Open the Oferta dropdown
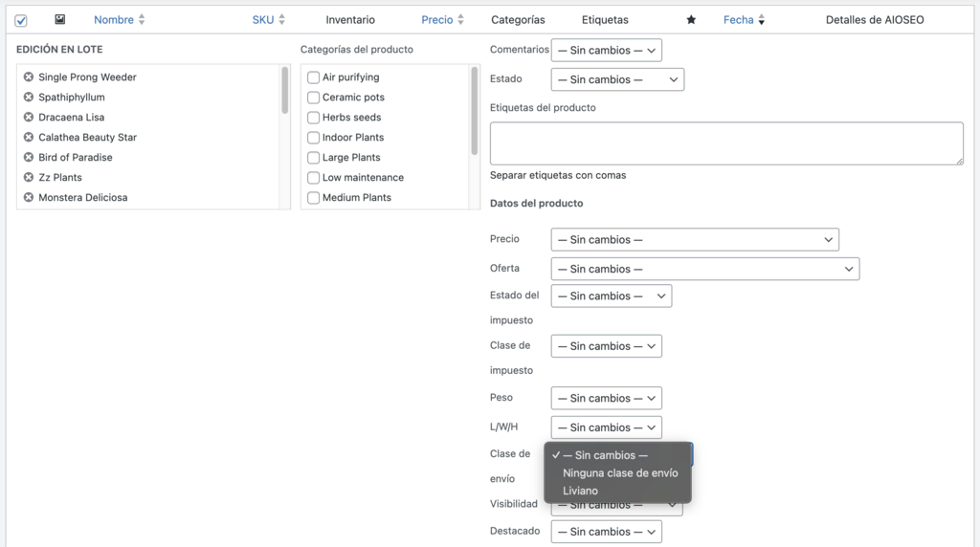 (x=704, y=270)
